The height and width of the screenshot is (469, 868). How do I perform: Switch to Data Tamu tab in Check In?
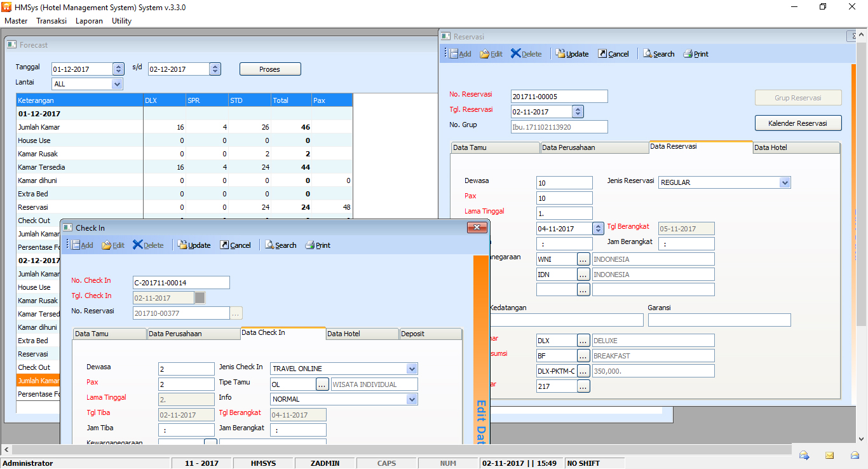(110, 334)
